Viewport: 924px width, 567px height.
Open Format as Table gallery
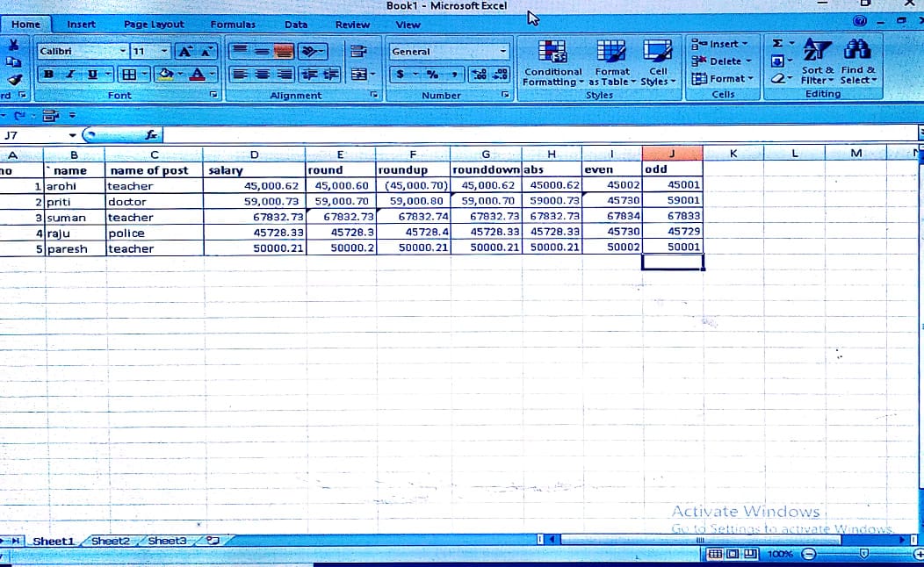[x=611, y=53]
